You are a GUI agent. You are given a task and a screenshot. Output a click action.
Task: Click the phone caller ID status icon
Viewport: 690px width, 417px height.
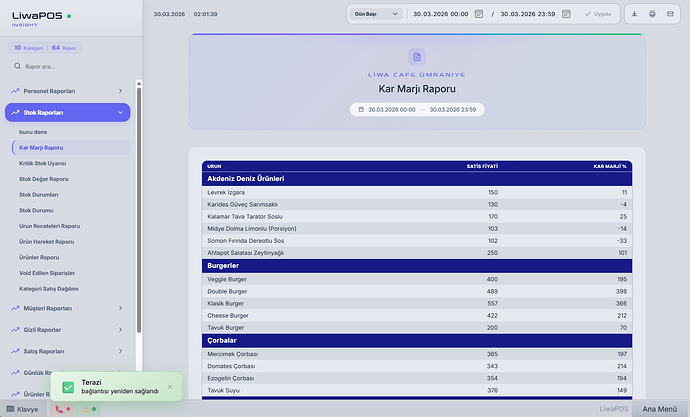click(60, 409)
